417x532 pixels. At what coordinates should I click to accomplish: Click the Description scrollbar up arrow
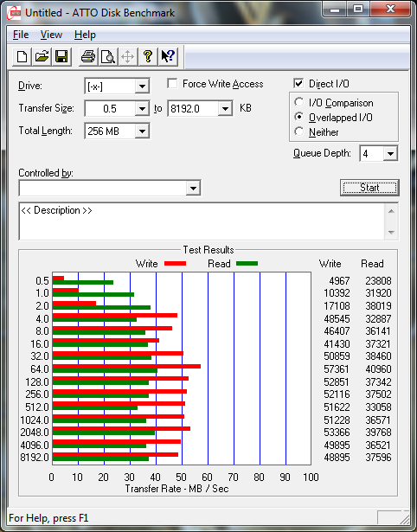click(391, 212)
